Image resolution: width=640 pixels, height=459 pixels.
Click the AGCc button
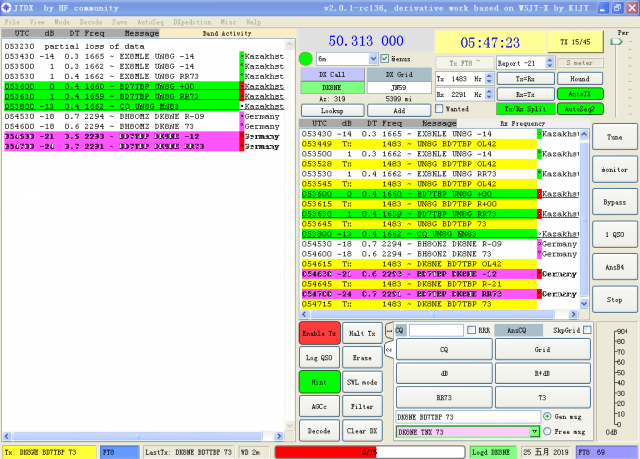(320, 406)
